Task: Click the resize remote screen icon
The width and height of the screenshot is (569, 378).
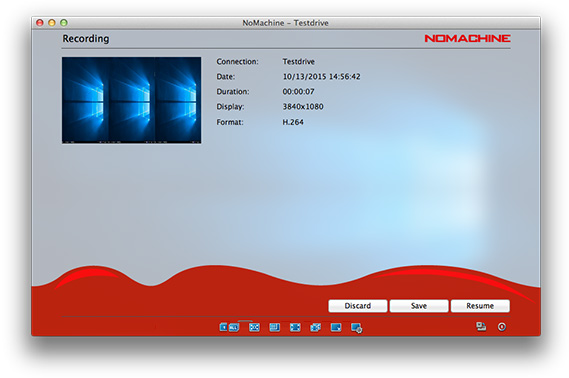Action: click(315, 327)
